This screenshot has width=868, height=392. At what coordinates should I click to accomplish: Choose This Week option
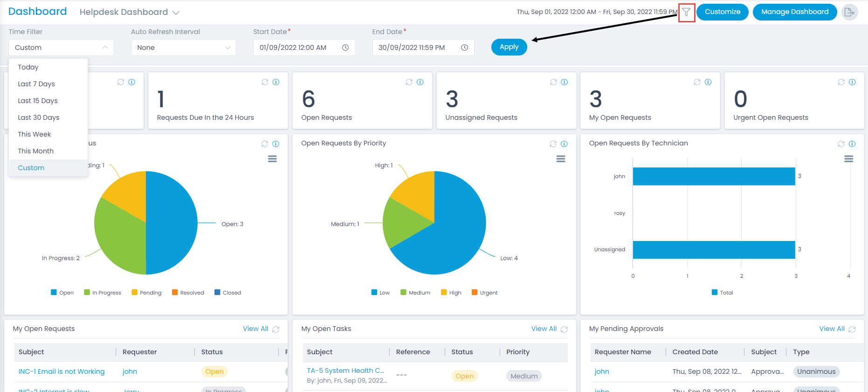(48, 134)
